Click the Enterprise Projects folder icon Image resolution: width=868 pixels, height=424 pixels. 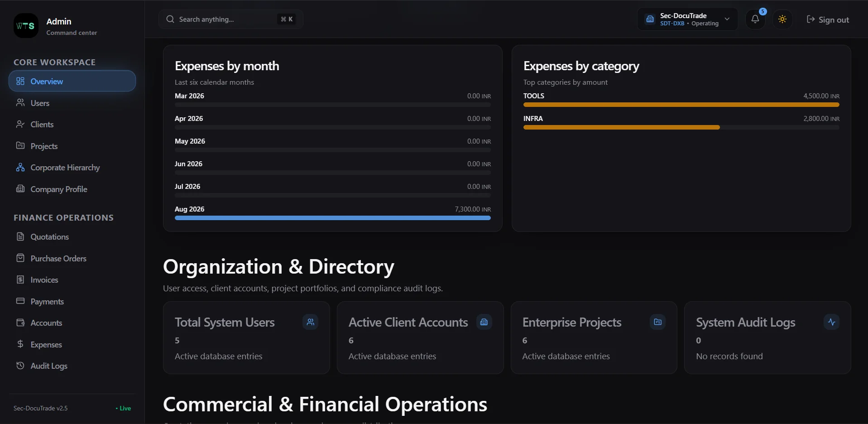pos(658,322)
